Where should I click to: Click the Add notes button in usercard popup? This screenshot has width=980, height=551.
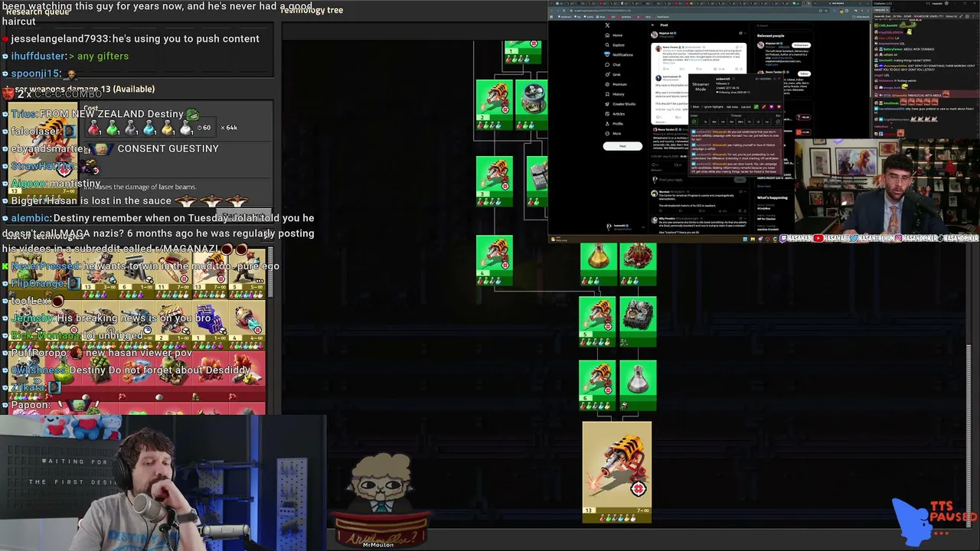coord(733,107)
